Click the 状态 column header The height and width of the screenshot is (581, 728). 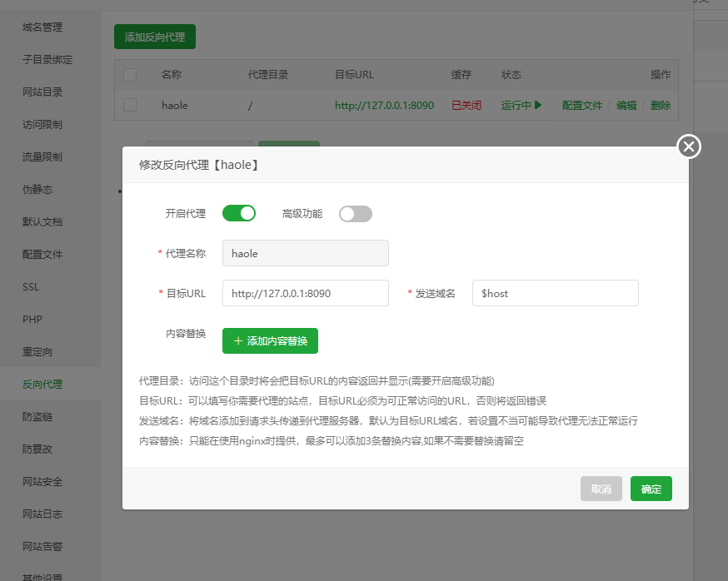point(511,75)
